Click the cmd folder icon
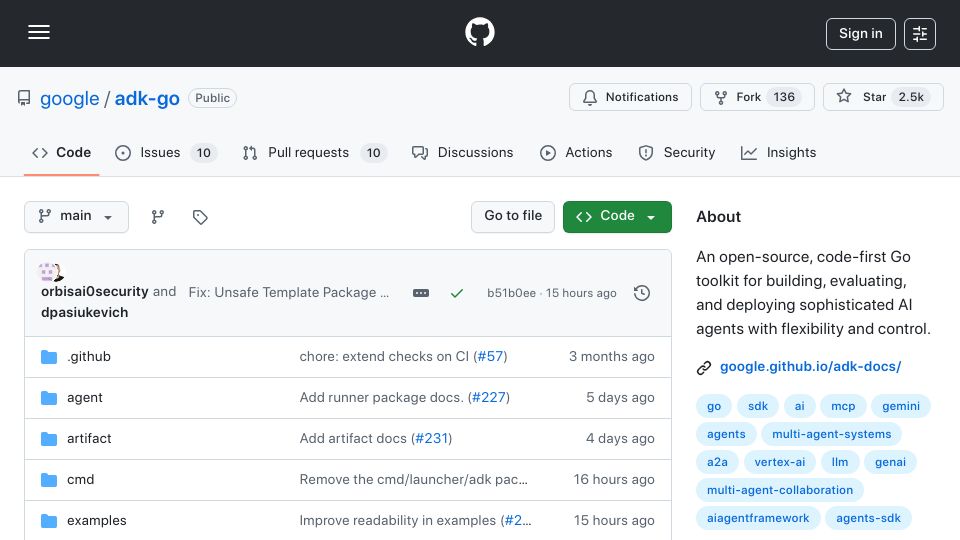Screen dimensions: 960x540 click(x=49, y=480)
